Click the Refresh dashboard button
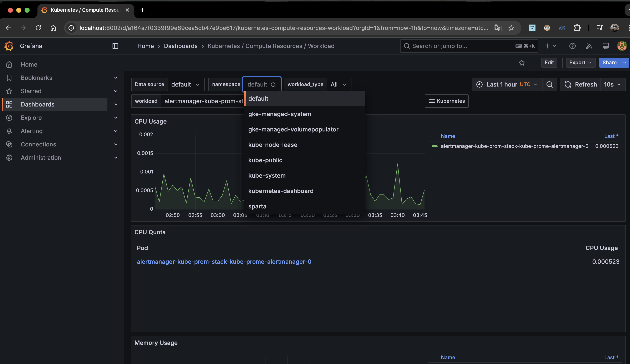 [x=581, y=84]
